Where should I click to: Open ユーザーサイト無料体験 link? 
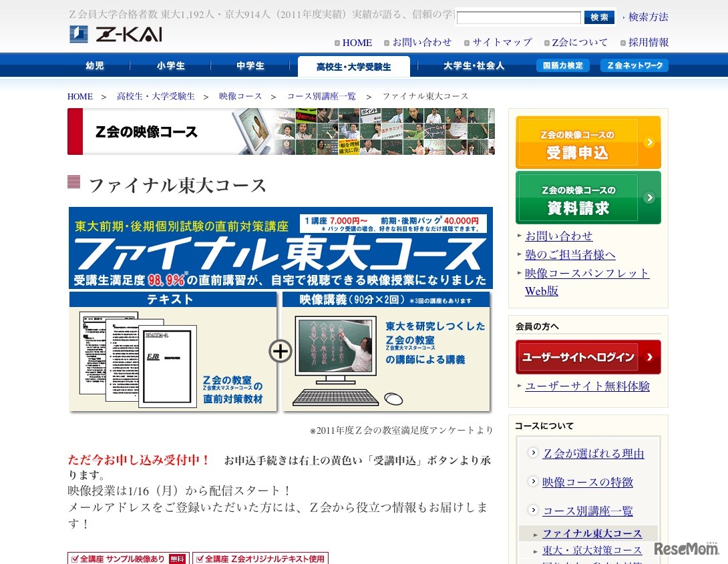[x=587, y=386]
